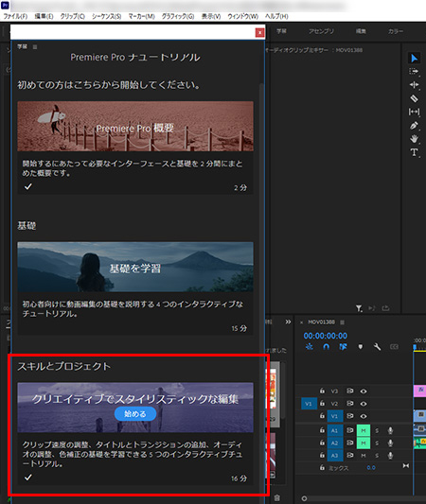Open the Edit menu
Screen dimensions: 426x504
pyautogui.click(x=44, y=16)
